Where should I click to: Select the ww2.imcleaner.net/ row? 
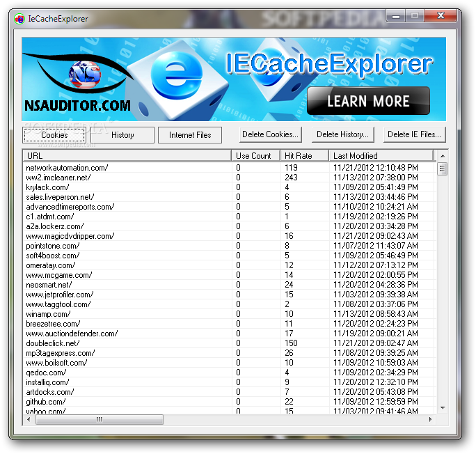[230, 178]
